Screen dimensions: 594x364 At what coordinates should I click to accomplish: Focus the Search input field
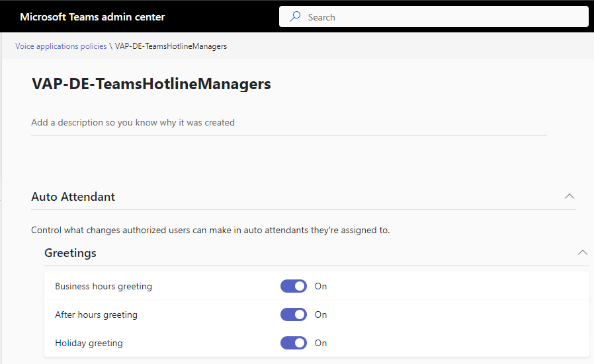(443, 17)
